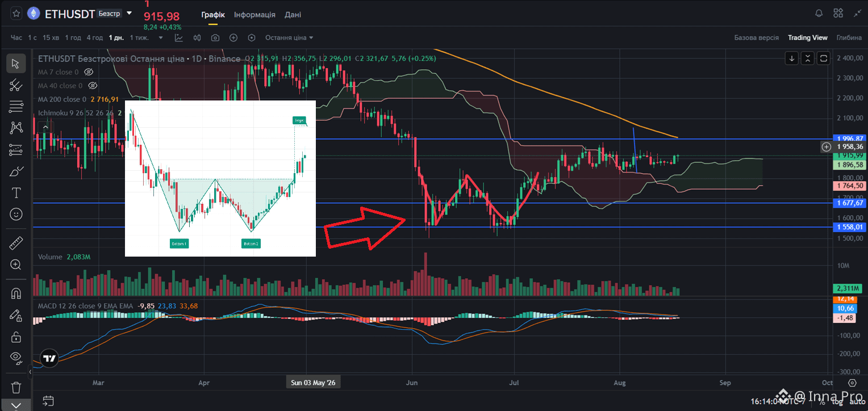Toggle magnet mode

coord(16,293)
